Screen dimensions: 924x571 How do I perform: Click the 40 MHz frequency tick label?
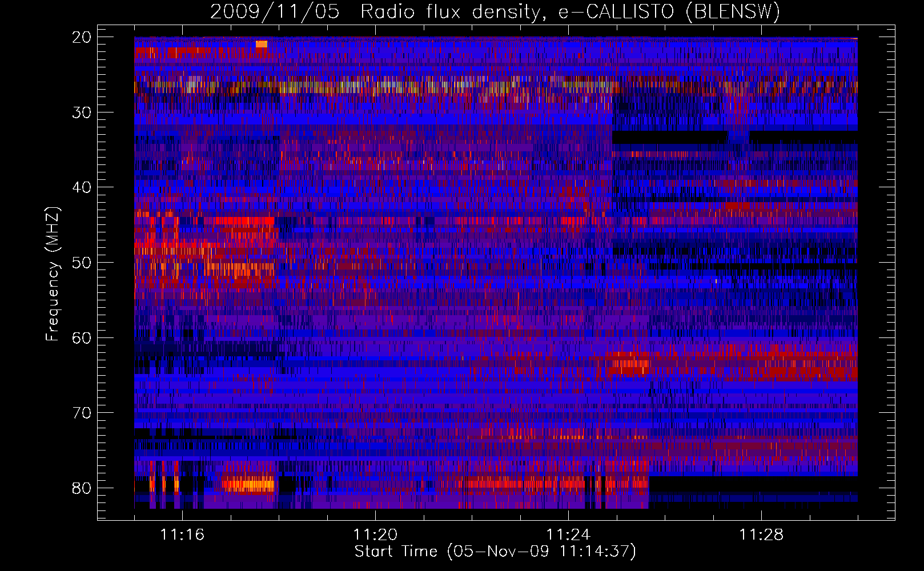click(x=82, y=187)
